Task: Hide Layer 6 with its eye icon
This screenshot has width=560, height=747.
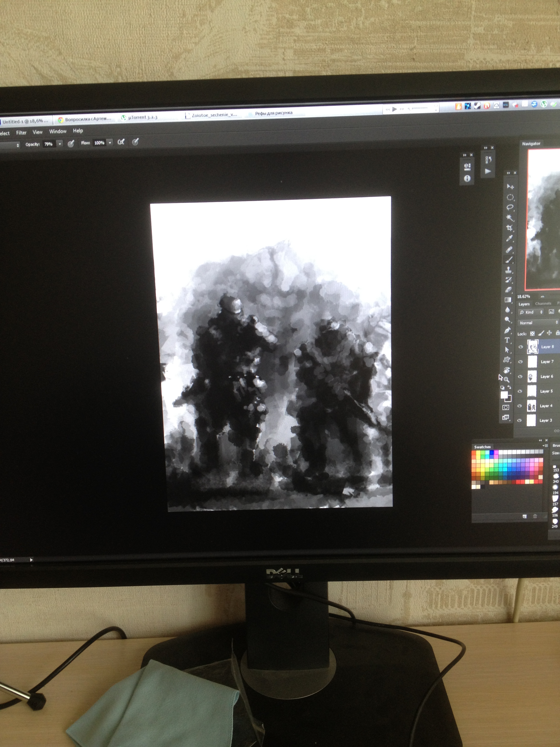Action: pyautogui.click(x=520, y=376)
